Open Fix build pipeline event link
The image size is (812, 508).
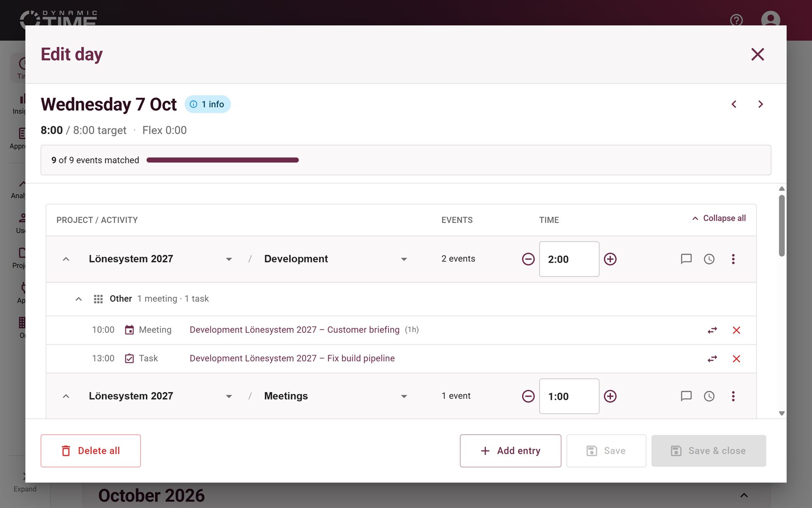pyautogui.click(x=292, y=359)
